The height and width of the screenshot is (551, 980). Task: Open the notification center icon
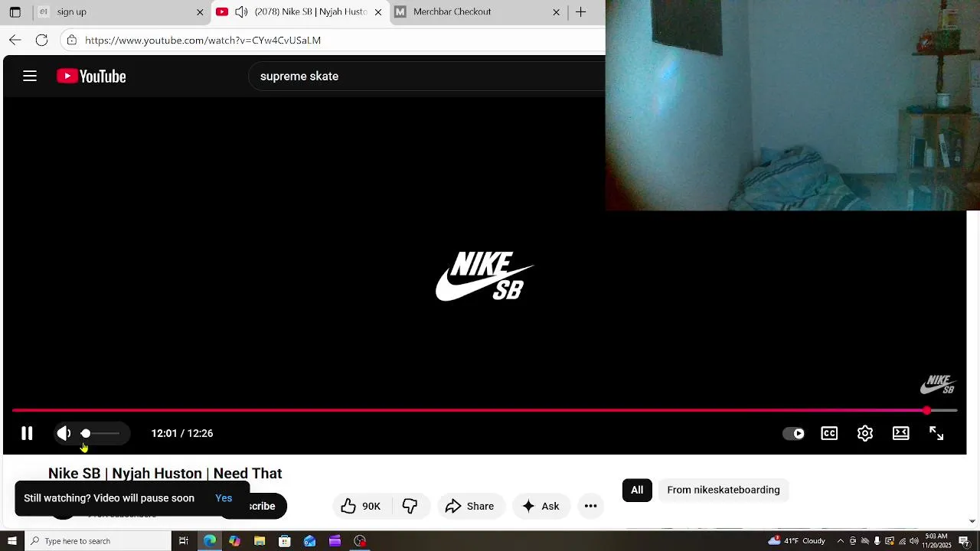964,541
